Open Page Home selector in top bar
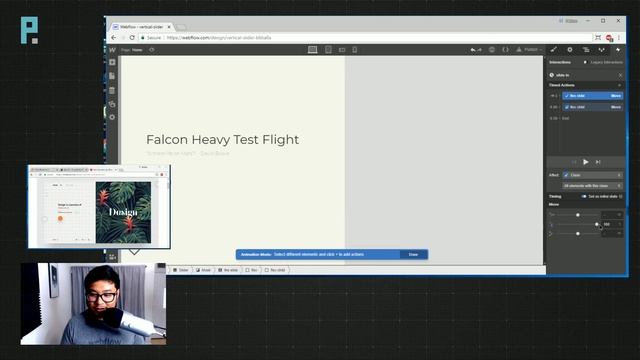The image size is (640, 360). [x=132, y=50]
